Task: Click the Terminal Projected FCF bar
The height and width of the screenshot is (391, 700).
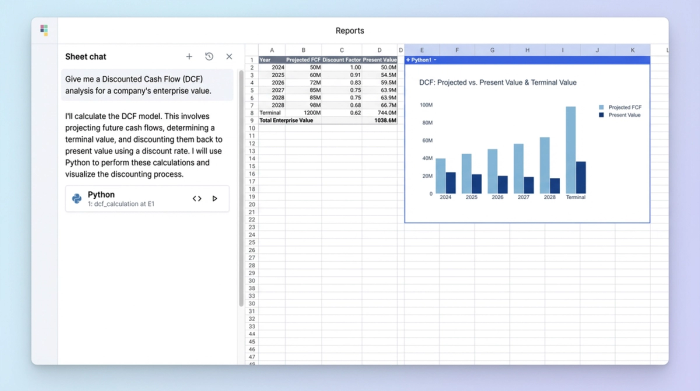Action: coord(571,150)
